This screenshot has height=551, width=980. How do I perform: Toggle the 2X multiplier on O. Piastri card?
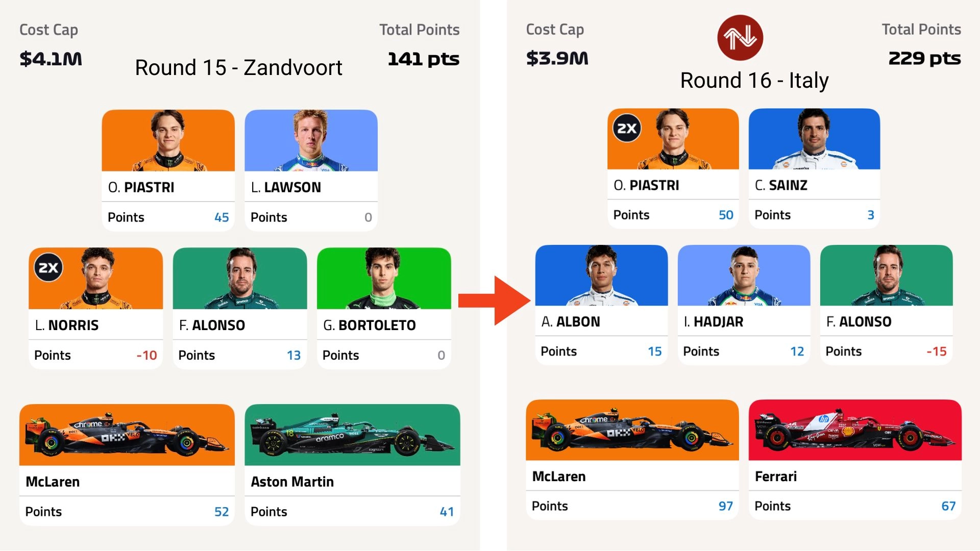click(x=626, y=128)
